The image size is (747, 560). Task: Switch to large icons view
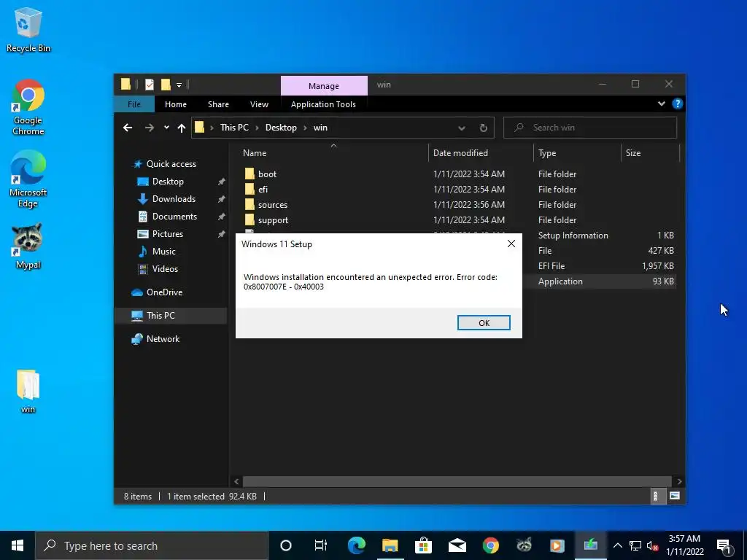click(x=674, y=496)
